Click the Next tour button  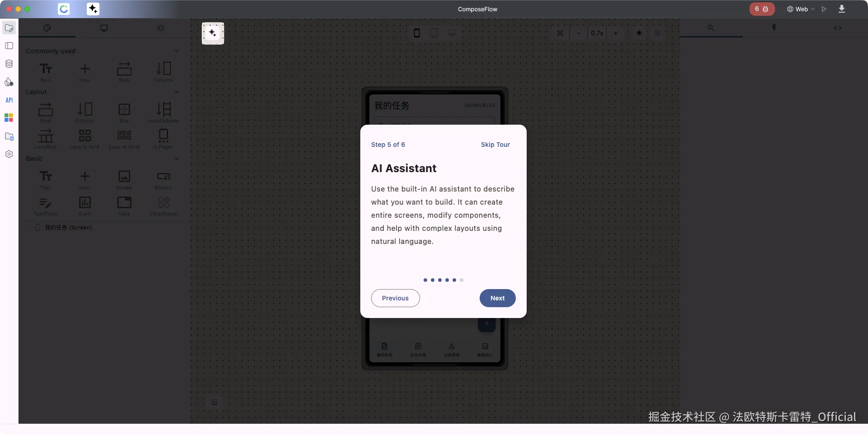point(498,298)
